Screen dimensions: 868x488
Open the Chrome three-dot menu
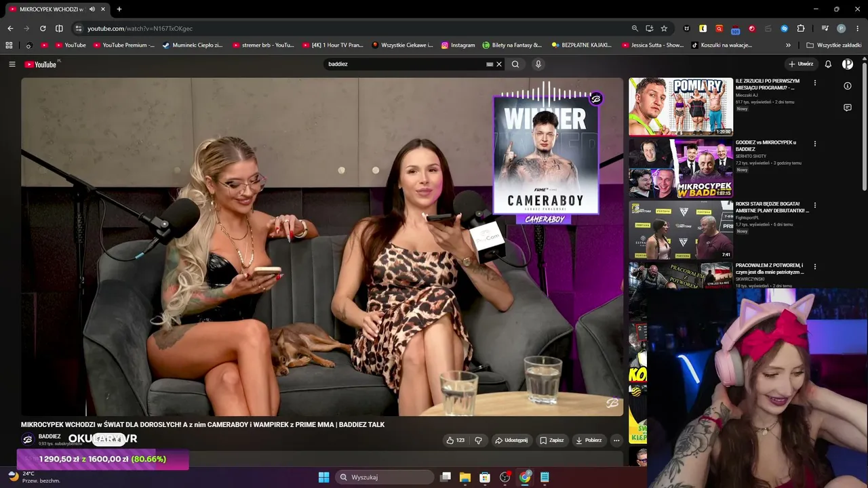[858, 28]
